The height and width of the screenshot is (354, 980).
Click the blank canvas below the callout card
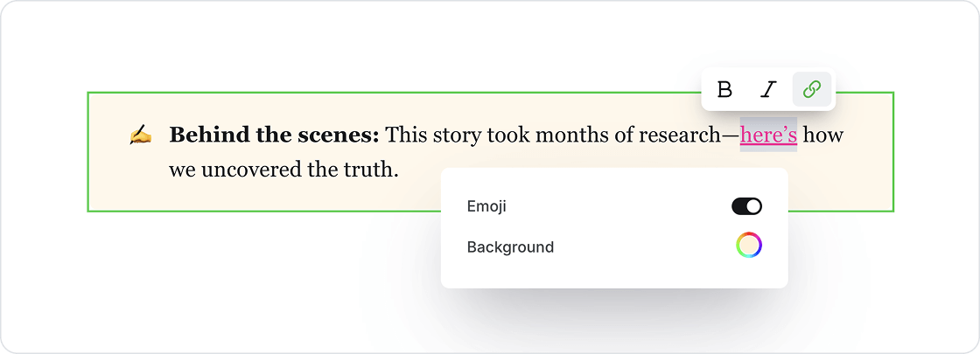pyautogui.click(x=250, y=281)
